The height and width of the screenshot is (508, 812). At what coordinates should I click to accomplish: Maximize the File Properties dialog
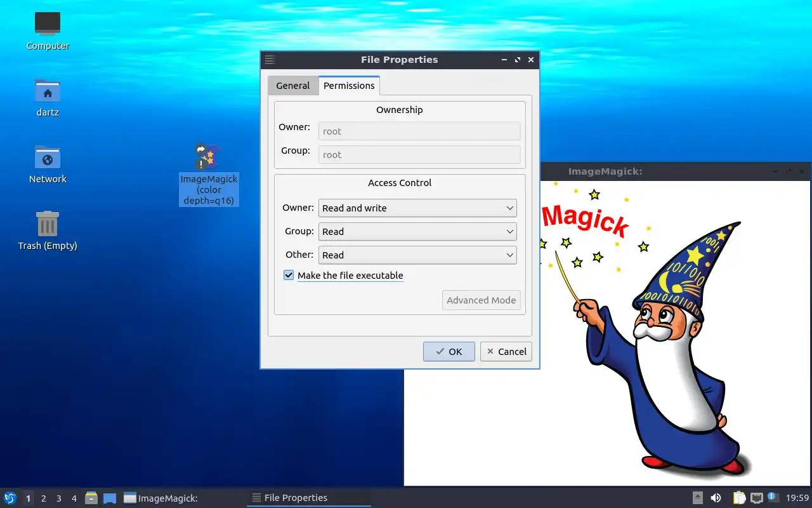[x=518, y=60]
